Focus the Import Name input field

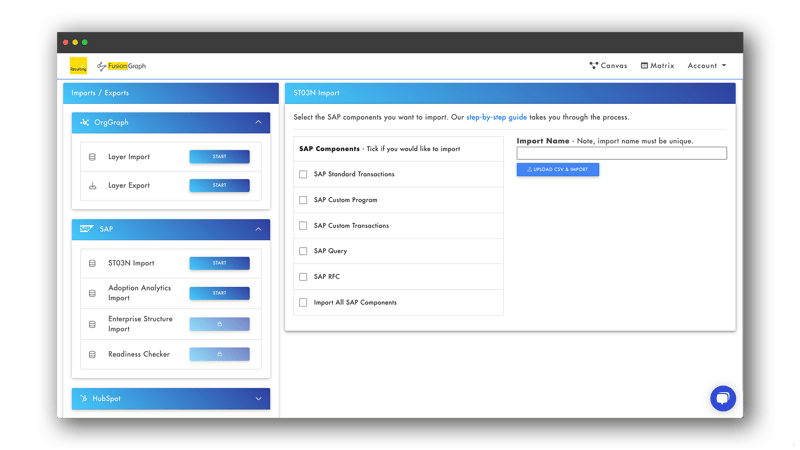coord(621,153)
